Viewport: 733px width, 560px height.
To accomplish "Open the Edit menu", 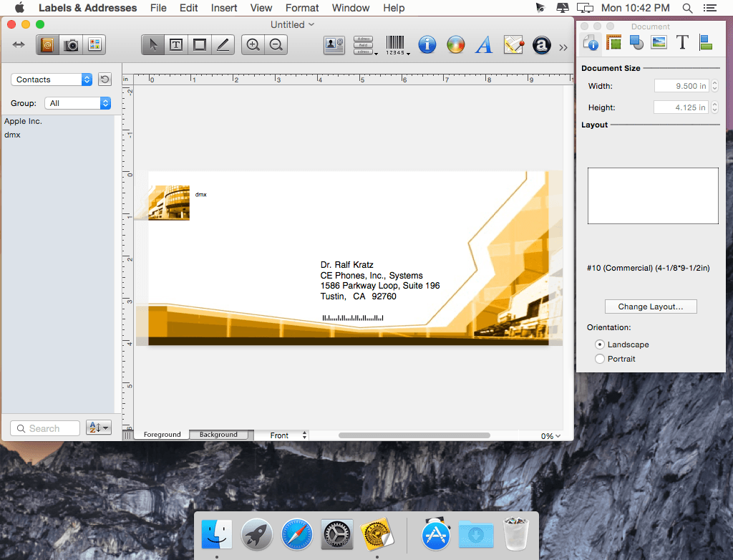I will click(189, 8).
